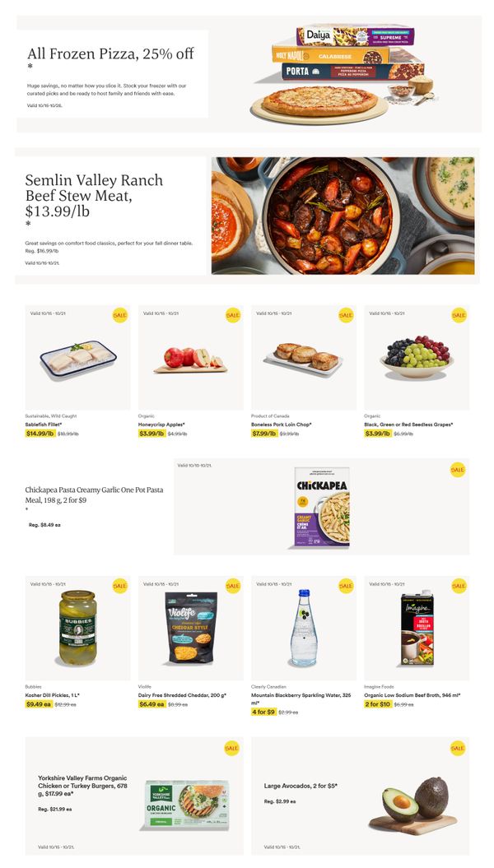Screen dimensions: 494x868
Task: Click the SALE badge on Bubbies pickles card
Action: click(120, 586)
